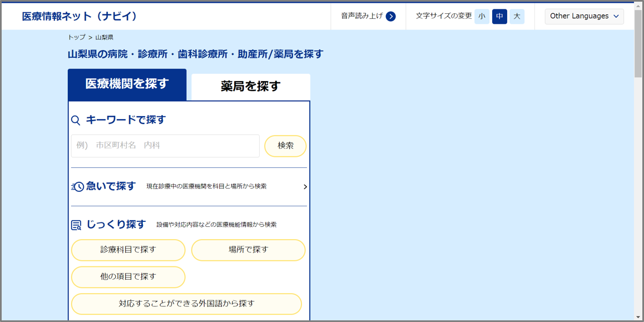Set text size to 中
644x322 pixels.
(x=499, y=17)
